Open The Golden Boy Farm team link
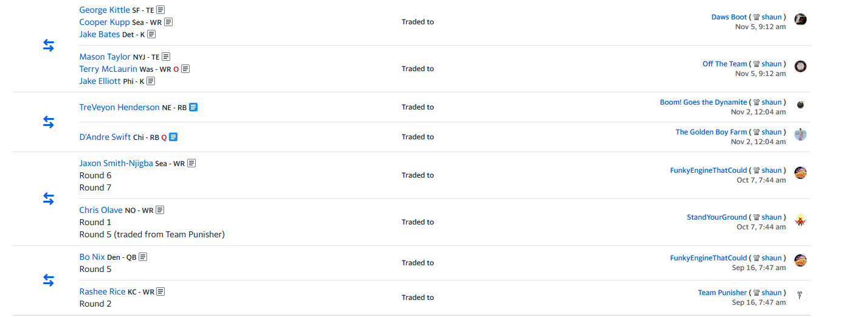 click(711, 132)
